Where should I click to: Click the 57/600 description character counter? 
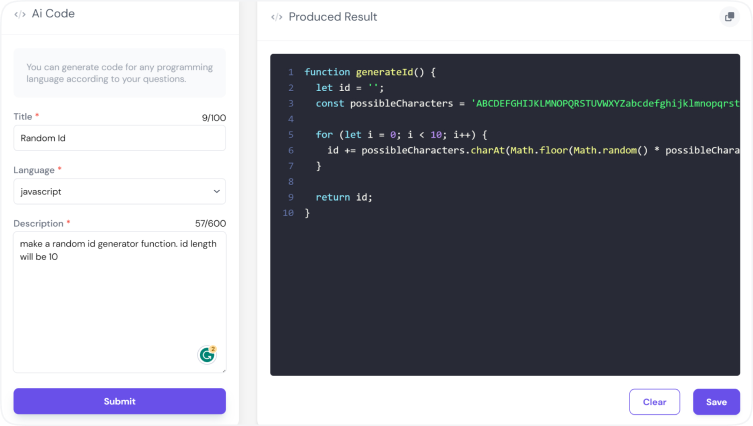coord(210,223)
